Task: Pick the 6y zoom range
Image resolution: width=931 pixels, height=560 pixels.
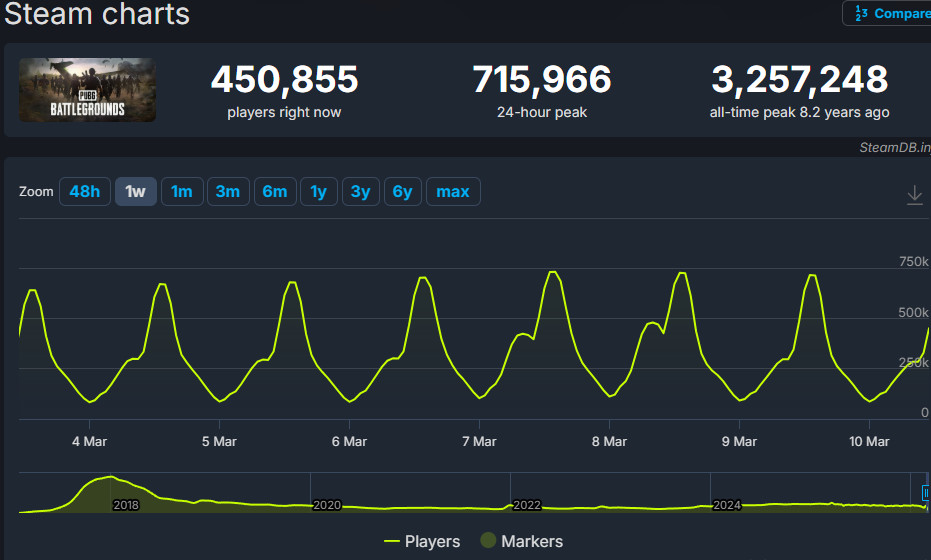Action: pos(402,191)
